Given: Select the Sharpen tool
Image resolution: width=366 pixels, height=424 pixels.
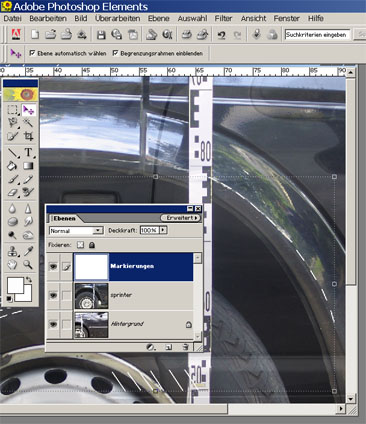Looking at the screenshot, I should click(x=28, y=209).
